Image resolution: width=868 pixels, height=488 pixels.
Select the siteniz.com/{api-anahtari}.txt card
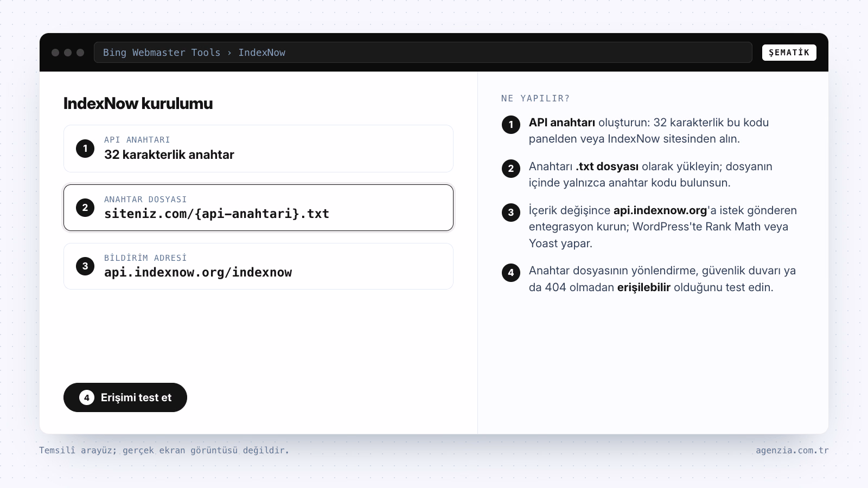[258, 208]
